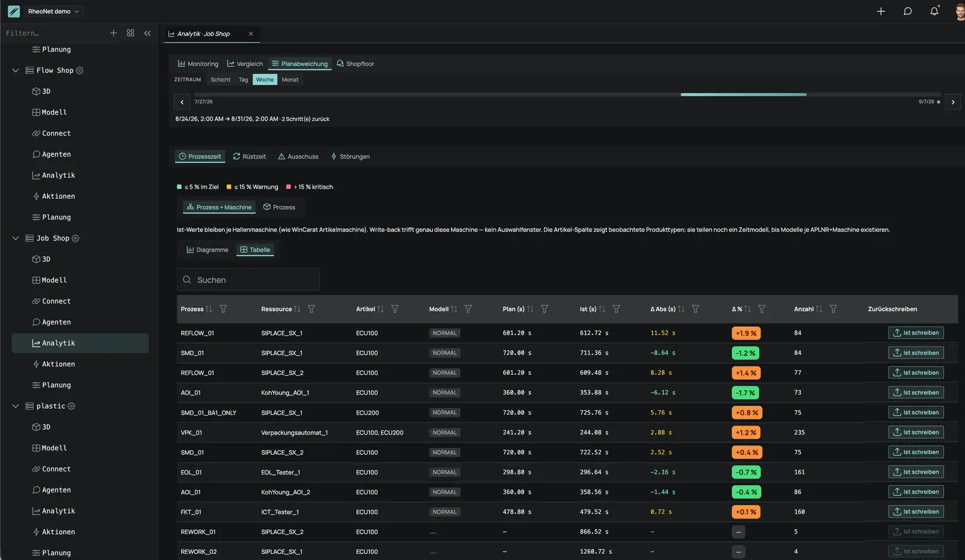
Task: Click Ist schreiben for REFLOW_01 SIPLACE_SX_1
Action: click(916, 333)
